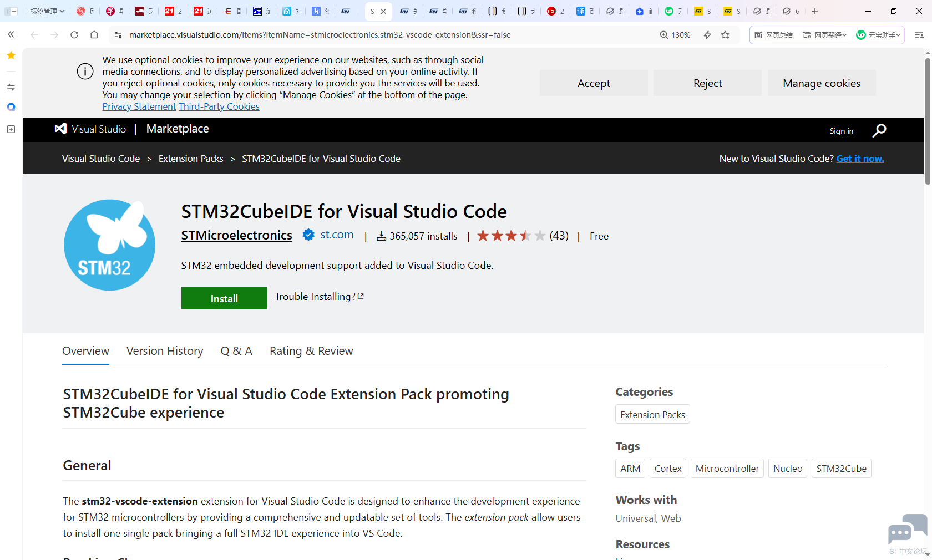Click the Visual Studio logo
The image size is (932, 560).
[x=90, y=129]
